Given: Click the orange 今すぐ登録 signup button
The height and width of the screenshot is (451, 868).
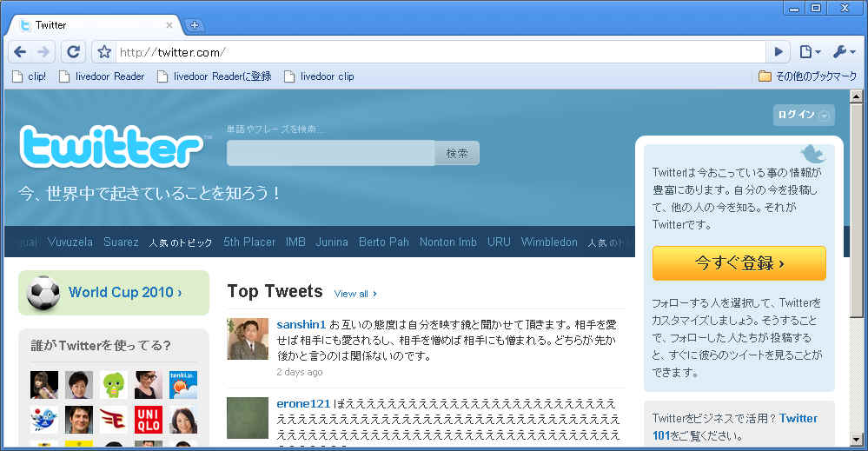Looking at the screenshot, I should (x=739, y=262).
